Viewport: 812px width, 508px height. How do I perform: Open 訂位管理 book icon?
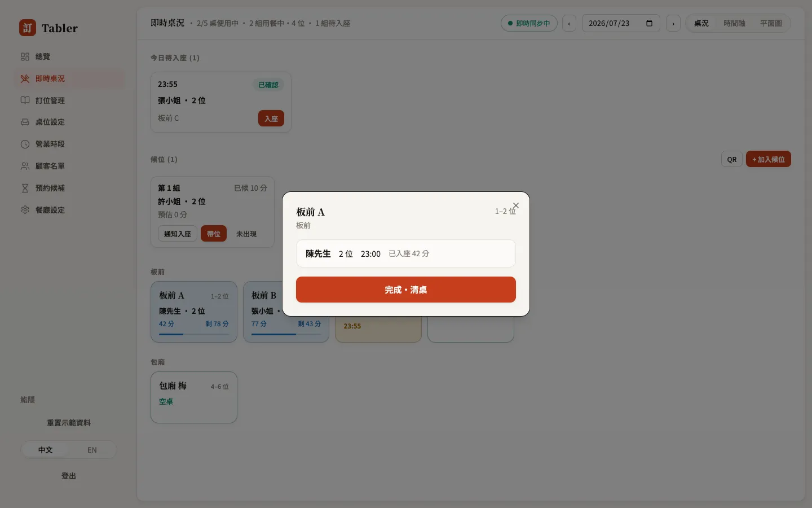pos(25,100)
